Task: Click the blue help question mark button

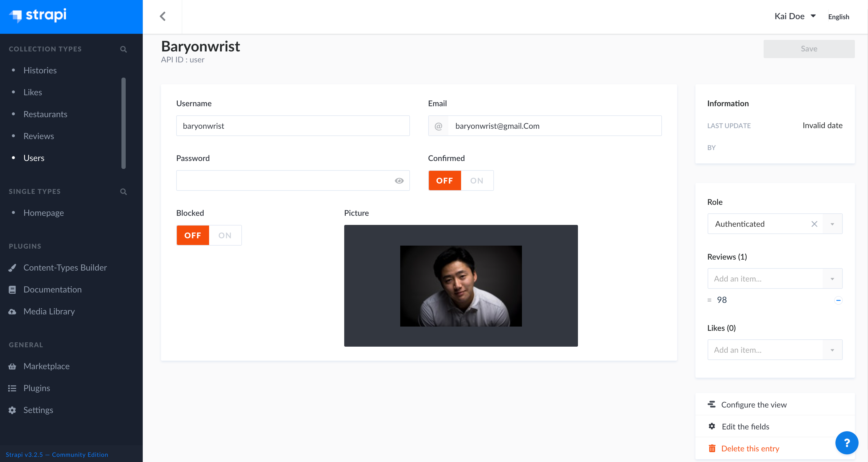Action: pos(847,443)
